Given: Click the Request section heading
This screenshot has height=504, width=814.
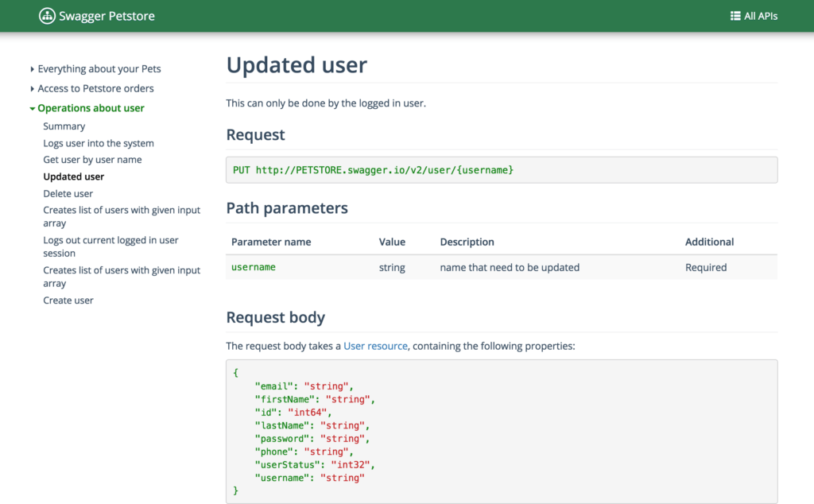Looking at the screenshot, I should (254, 135).
